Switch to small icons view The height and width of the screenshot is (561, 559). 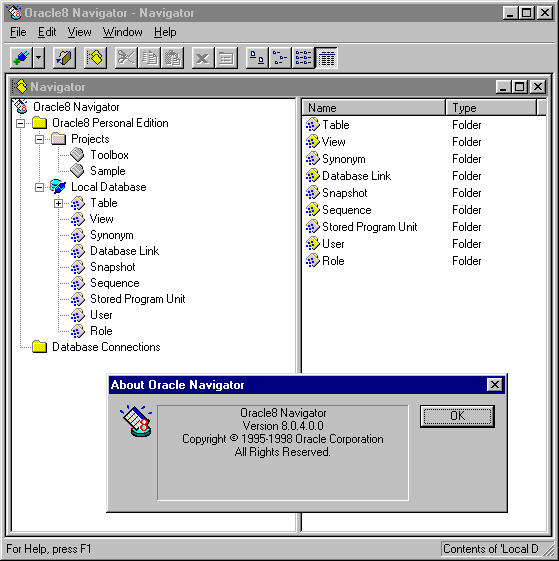tap(280, 58)
